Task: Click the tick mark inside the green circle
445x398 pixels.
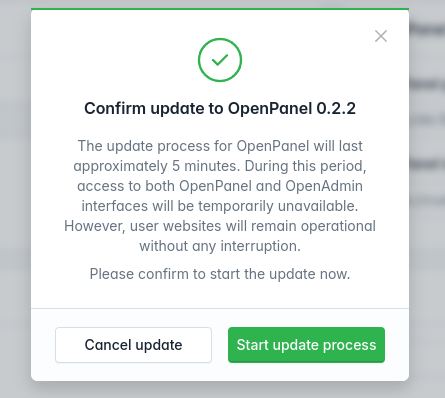Action: [x=220, y=60]
